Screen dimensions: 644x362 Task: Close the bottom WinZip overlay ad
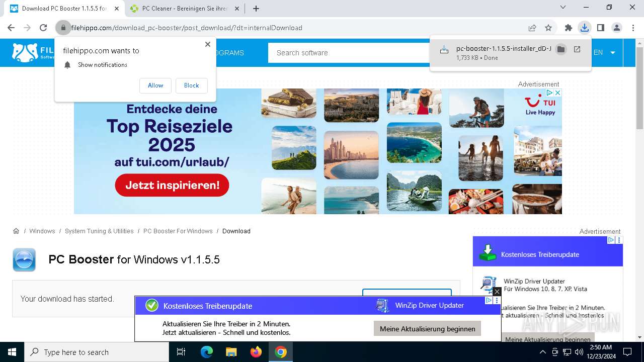[497, 292]
